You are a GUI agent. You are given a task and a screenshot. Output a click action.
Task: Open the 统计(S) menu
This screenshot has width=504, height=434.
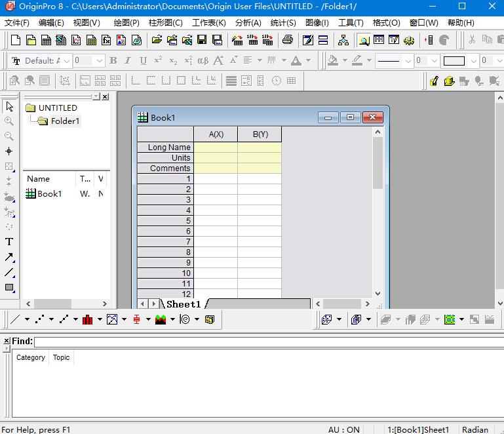[283, 23]
